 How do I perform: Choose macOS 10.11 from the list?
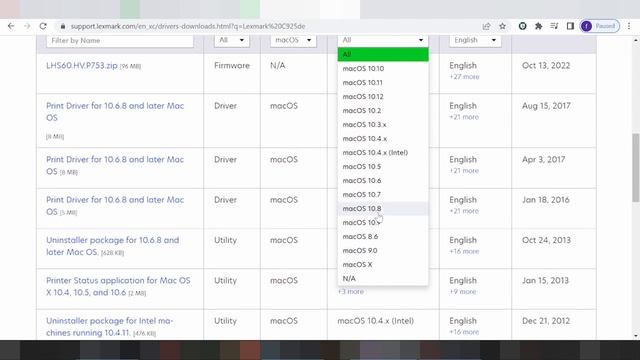[383, 82]
